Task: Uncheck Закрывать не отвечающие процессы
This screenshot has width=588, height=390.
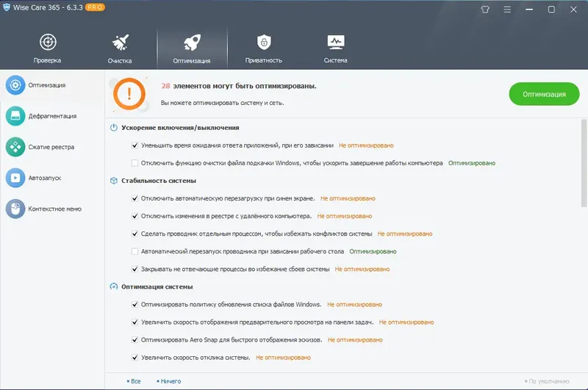Action: (135, 269)
